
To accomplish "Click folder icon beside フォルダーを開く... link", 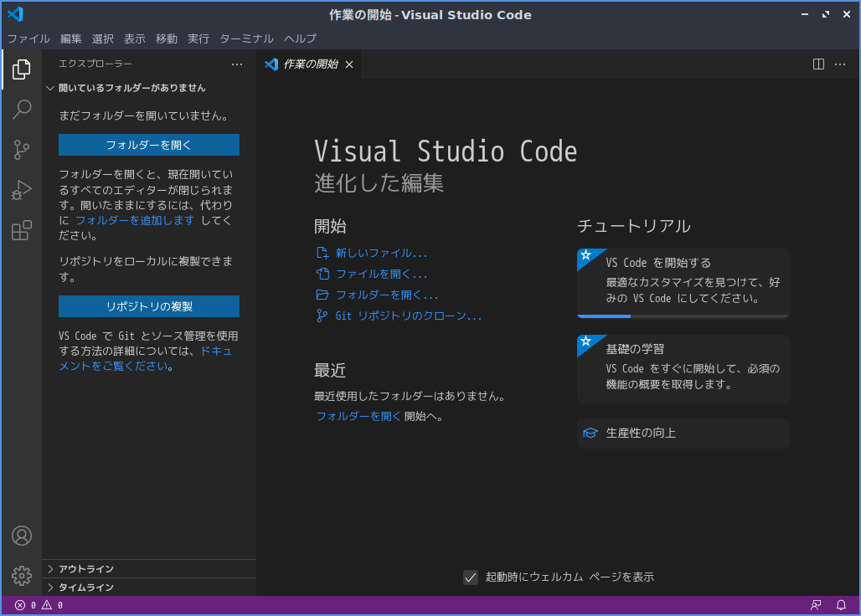I will pos(322,295).
